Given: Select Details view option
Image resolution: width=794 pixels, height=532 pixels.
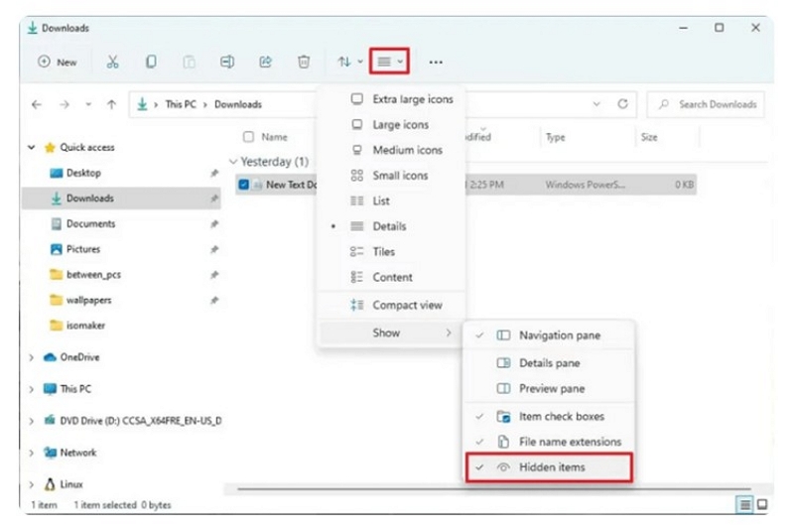Looking at the screenshot, I should (x=391, y=226).
